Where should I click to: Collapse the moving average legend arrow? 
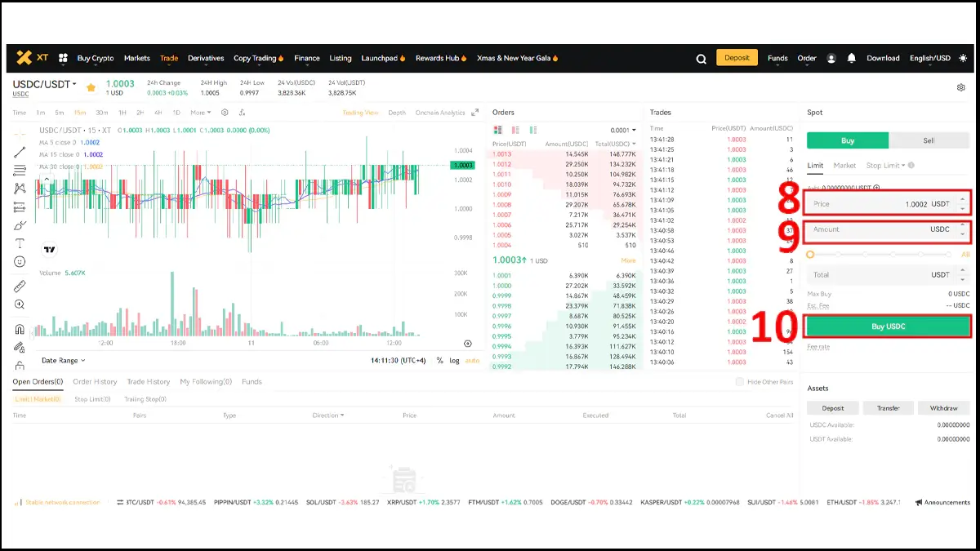click(x=45, y=178)
